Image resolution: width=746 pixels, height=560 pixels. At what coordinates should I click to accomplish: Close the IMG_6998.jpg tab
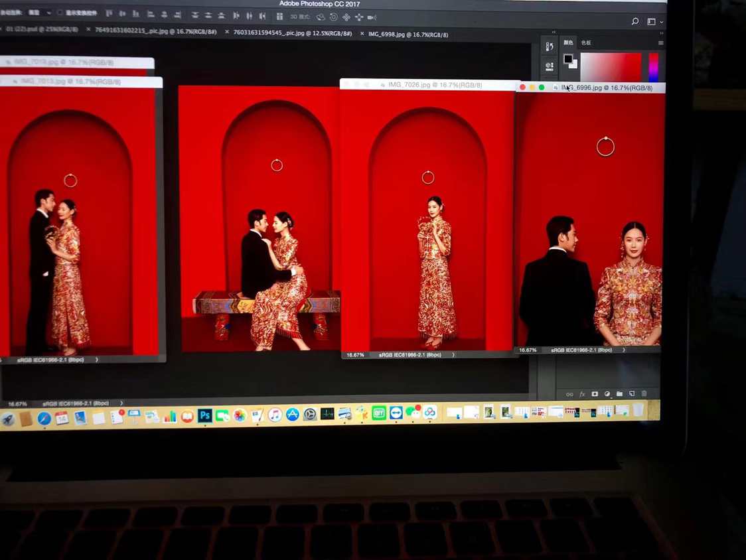click(x=362, y=34)
